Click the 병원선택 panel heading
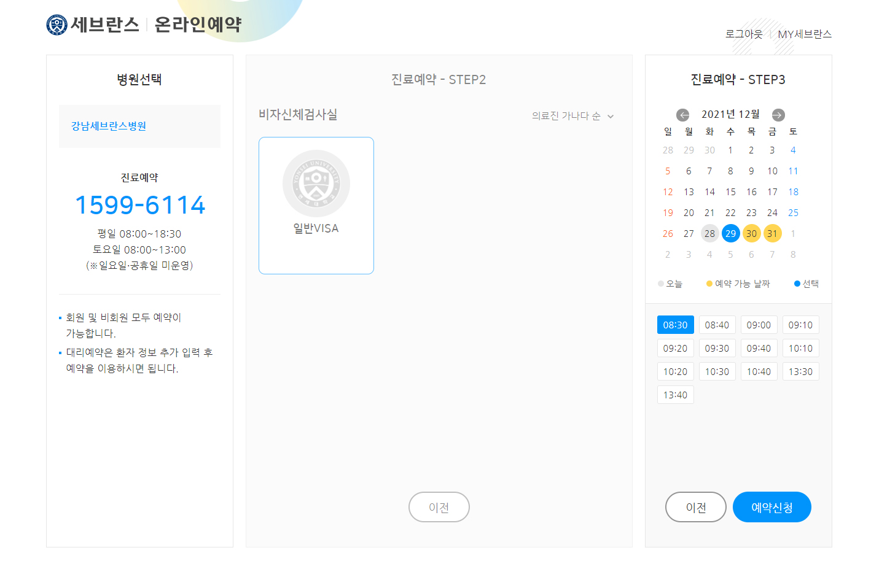Viewport: 871px width, 588px height. [139, 79]
